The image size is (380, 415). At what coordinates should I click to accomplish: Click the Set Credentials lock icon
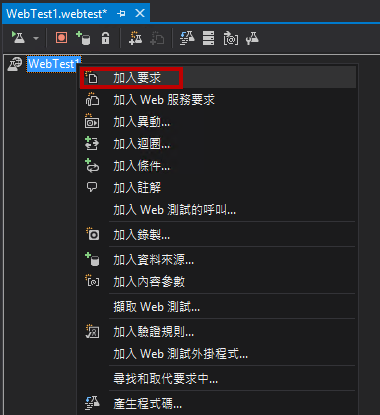(x=105, y=38)
